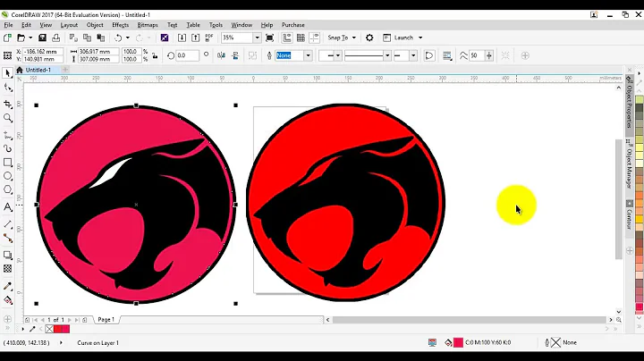Toggle Show grid button
The height and width of the screenshot is (361, 644).
coord(301,38)
